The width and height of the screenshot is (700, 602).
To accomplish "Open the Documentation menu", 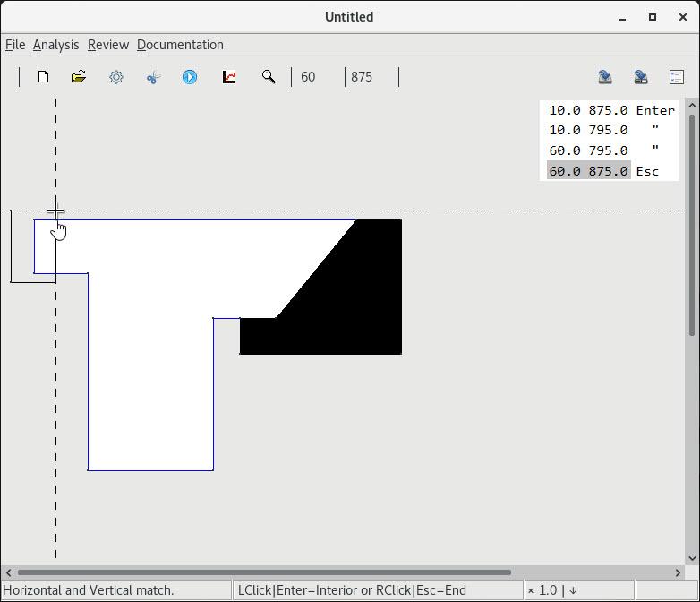I will [180, 45].
